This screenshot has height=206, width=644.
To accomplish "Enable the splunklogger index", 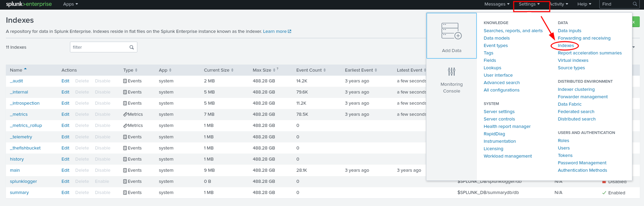I will click(102, 182).
